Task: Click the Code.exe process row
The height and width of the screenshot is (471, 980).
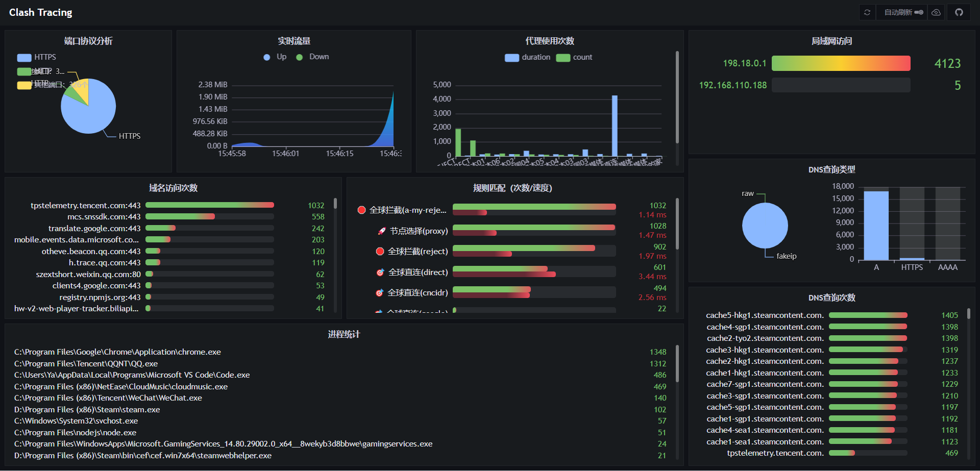Action: pos(340,375)
